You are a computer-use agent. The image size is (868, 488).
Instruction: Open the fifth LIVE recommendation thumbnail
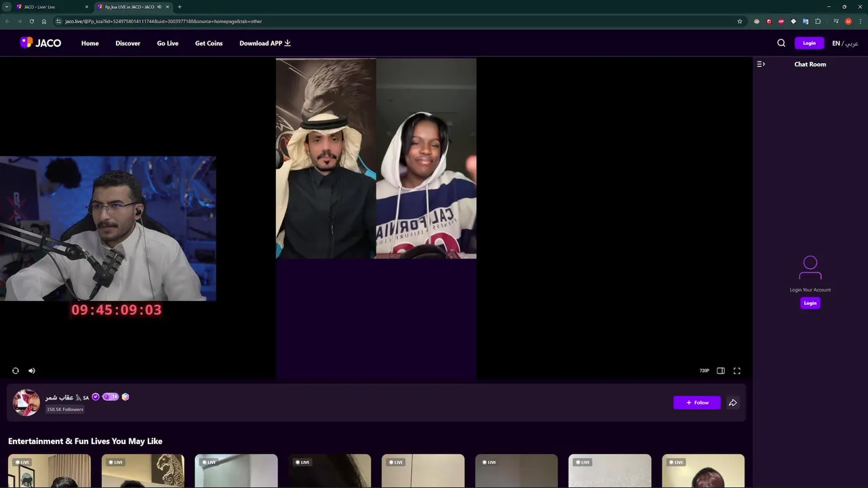tap(423, 471)
